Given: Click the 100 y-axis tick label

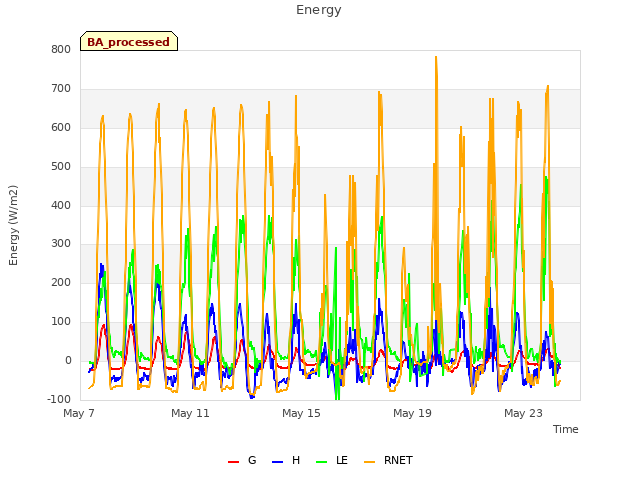Looking at the screenshot, I should coord(61,322).
